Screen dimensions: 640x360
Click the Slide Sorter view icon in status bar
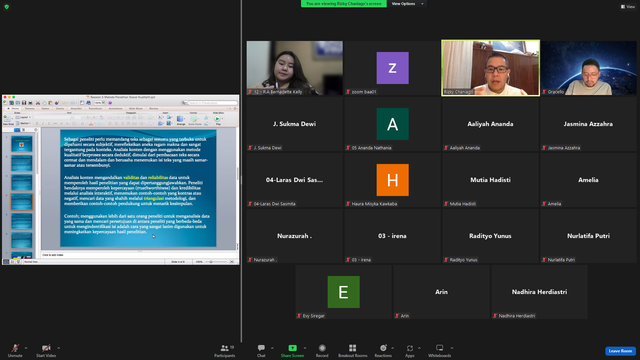[12, 262]
